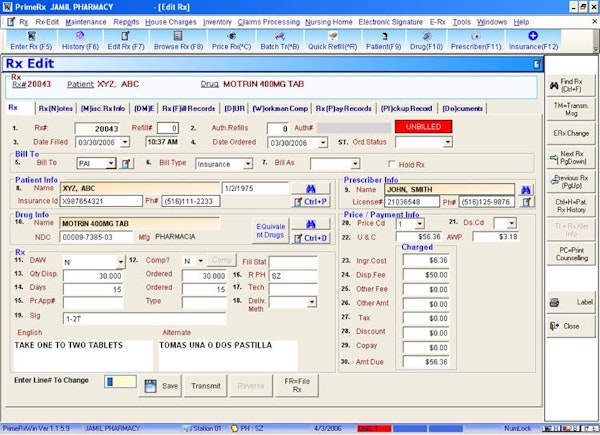Open the Bill Type Insurance dropdown
The height and width of the screenshot is (435, 600).
click(249, 163)
